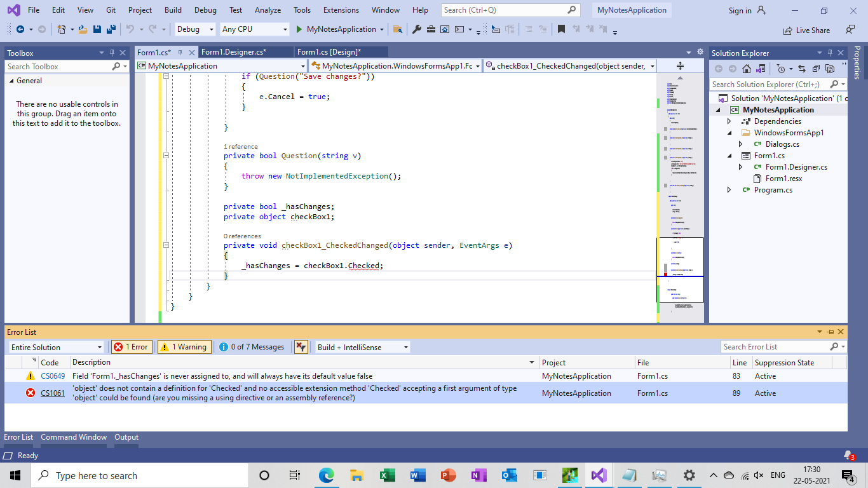This screenshot has height=488, width=868.
Task: Open the MyNotesApplication project navigation dropdown
Action: pos(220,66)
